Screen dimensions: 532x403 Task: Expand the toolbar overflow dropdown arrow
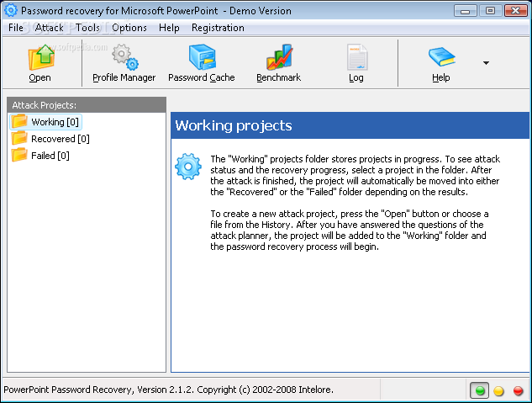tap(486, 63)
